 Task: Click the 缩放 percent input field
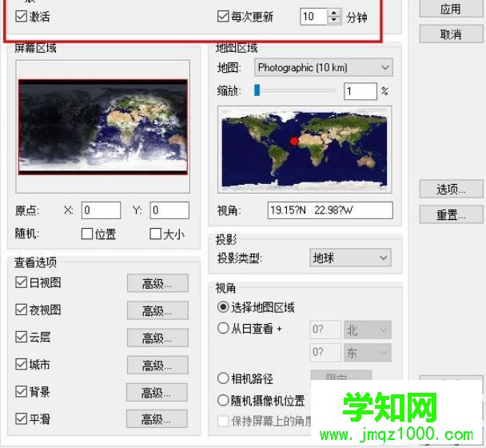coord(361,91)
